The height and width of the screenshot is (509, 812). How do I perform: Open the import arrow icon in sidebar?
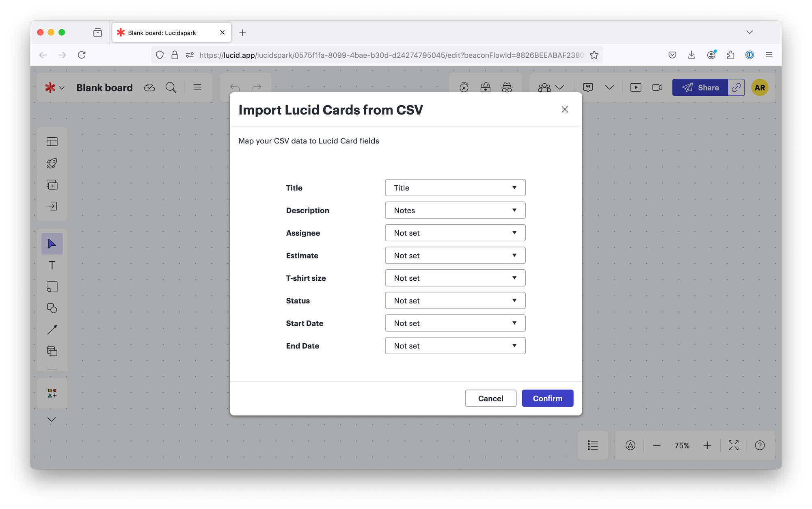point(52,206)
